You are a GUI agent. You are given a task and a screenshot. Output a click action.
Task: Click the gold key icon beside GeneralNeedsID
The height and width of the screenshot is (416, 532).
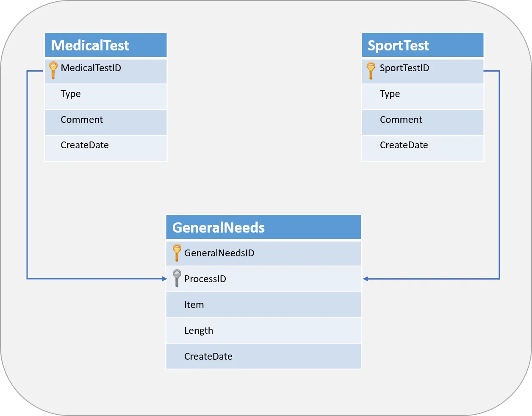click(x=177, y=253)
